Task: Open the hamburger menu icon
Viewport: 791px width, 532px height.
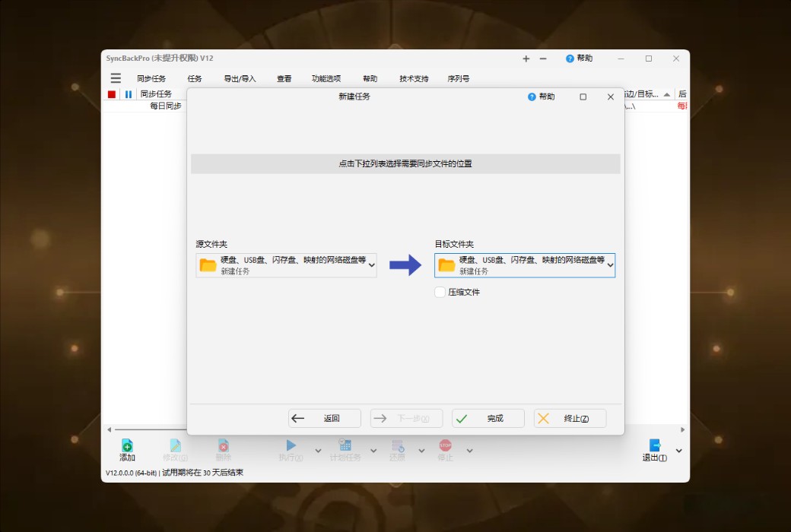Action: pyautogui.click(x=116, y=78)
